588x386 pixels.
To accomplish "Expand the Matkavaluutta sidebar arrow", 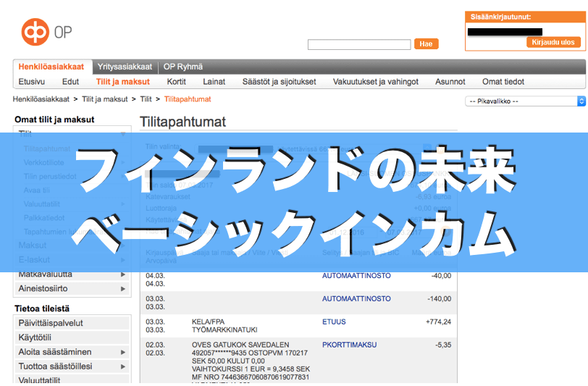I will pos(122,274).
